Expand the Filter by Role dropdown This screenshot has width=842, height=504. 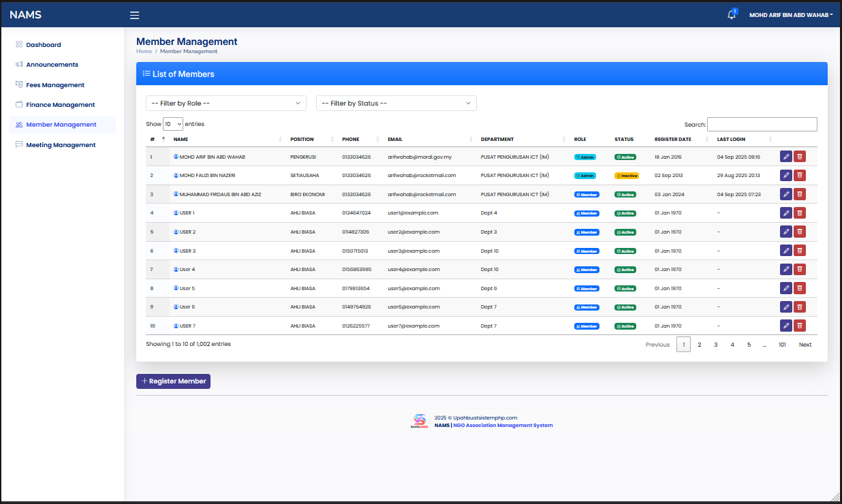(x=226, y=103)
